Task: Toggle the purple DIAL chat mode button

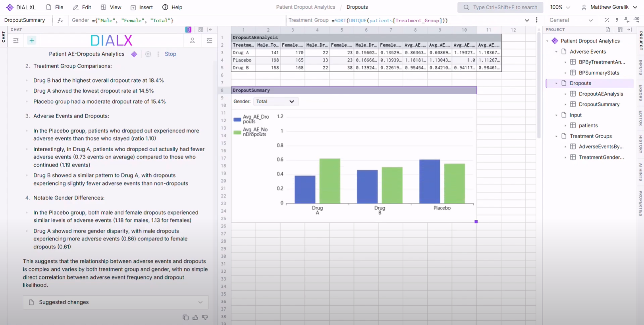Action: [188, 30]
